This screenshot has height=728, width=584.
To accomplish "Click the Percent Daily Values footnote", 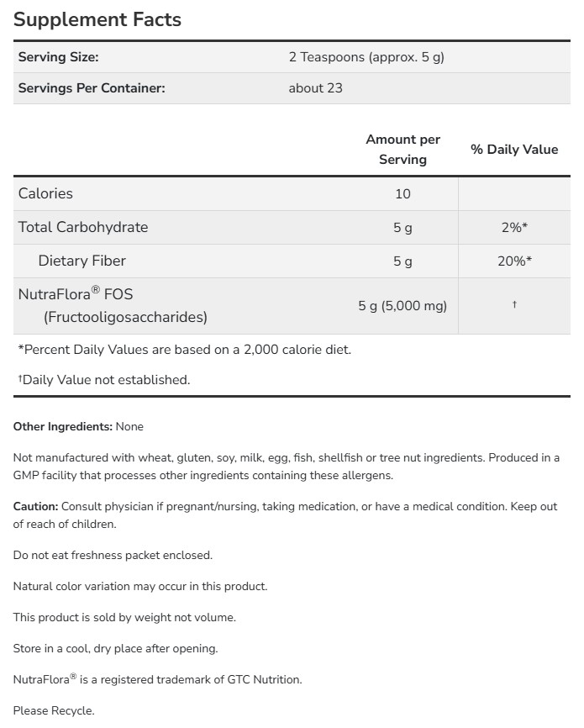I will [184, 349].
